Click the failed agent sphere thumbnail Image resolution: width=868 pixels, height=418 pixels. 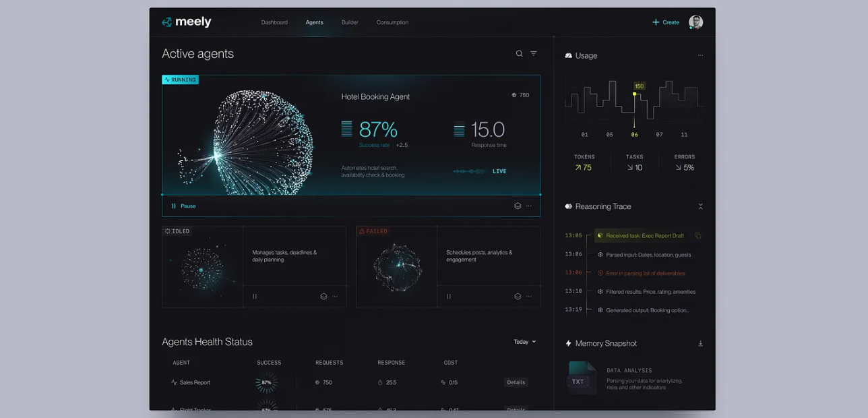tap(398, 268)
